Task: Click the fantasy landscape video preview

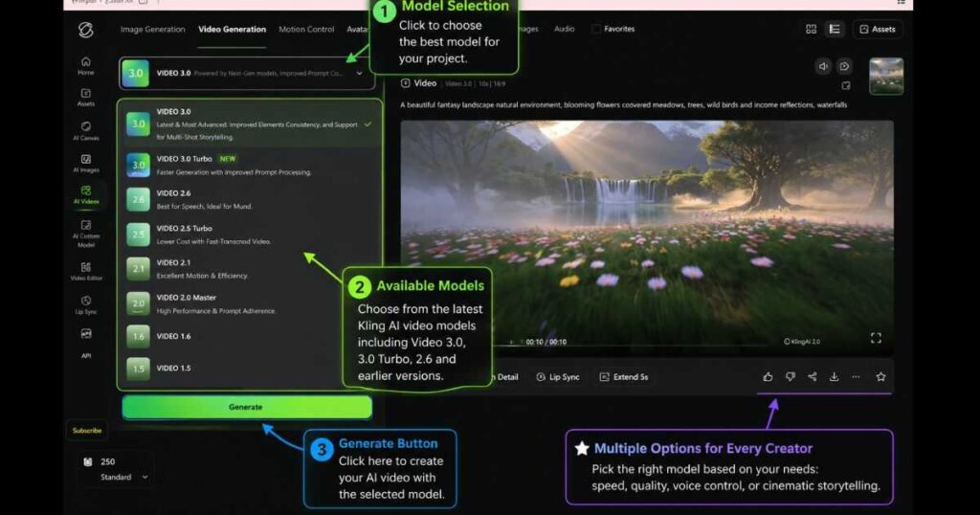Action: tap(647, 237)
